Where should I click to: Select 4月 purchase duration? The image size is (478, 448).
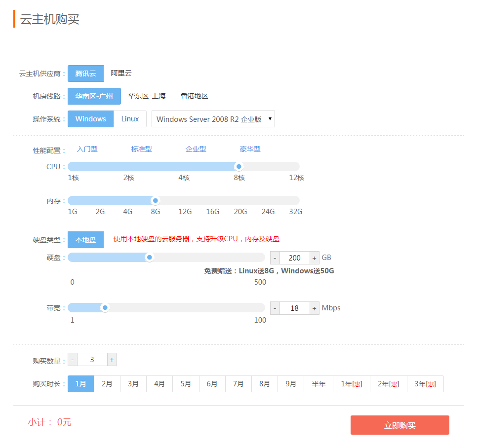tap(159, 384)
